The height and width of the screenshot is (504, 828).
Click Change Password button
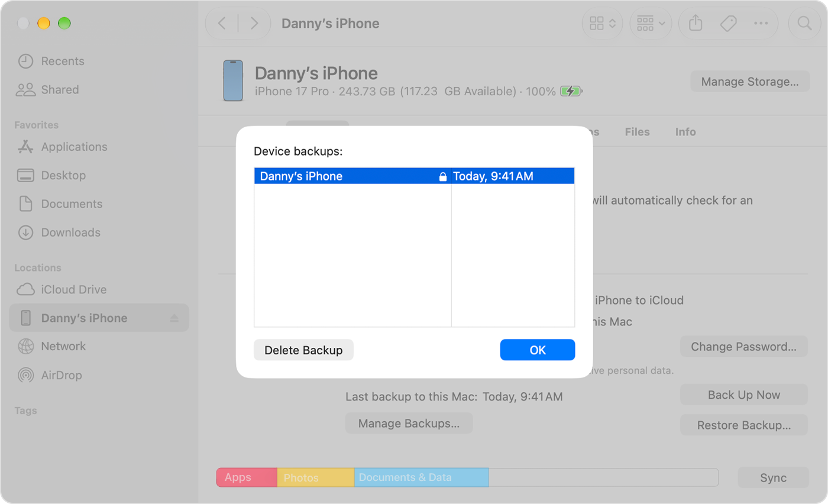(744, 347)
